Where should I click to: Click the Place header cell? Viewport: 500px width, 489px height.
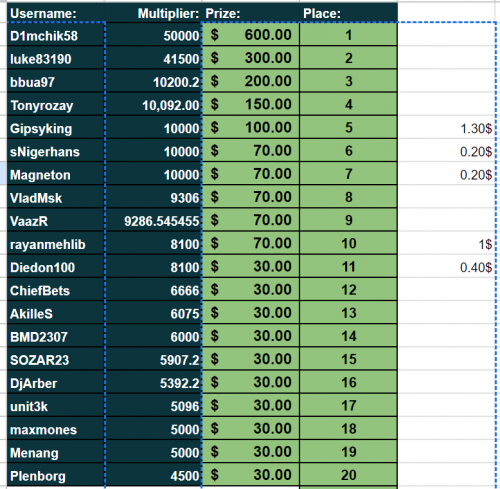click(348, 13)
